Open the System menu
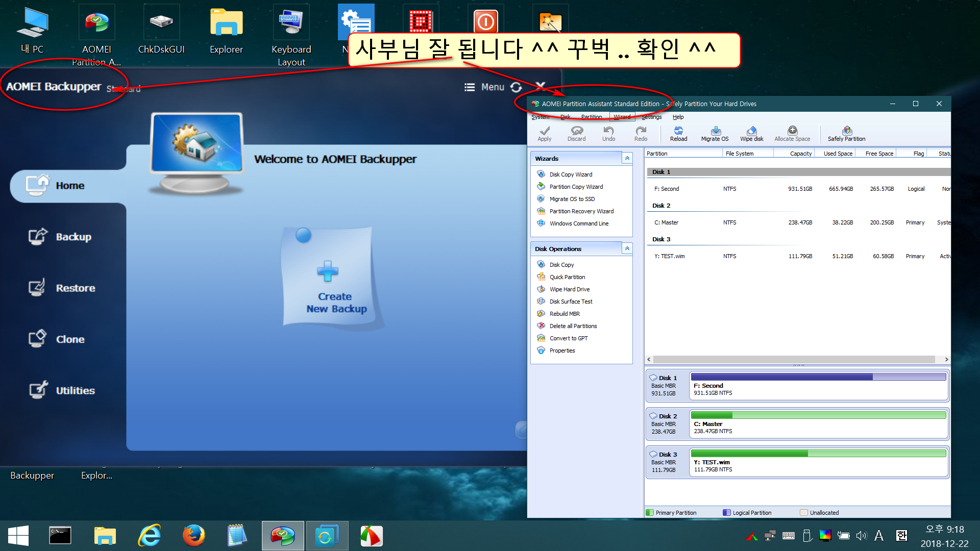 tap(540, 117)
